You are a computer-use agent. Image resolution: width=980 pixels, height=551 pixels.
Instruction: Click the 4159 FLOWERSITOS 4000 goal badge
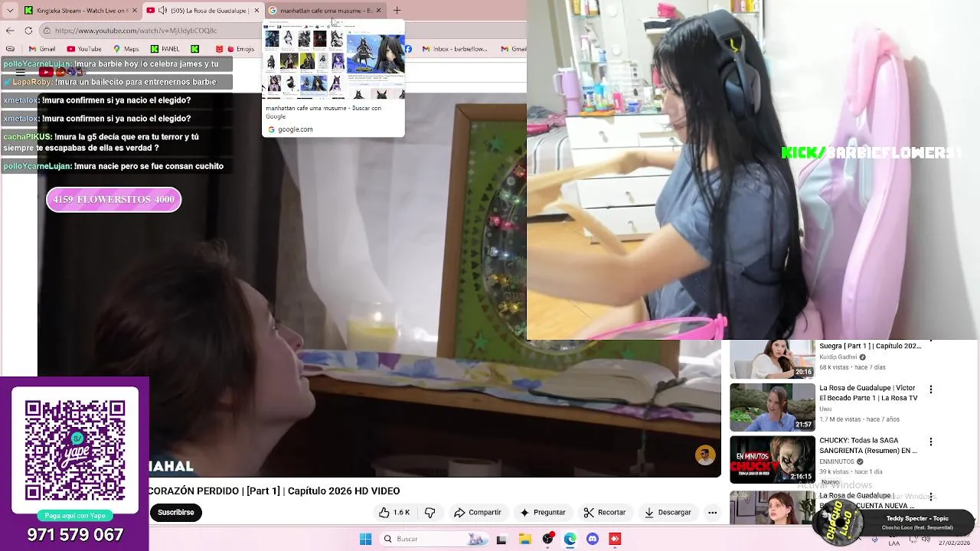point(114,200)
